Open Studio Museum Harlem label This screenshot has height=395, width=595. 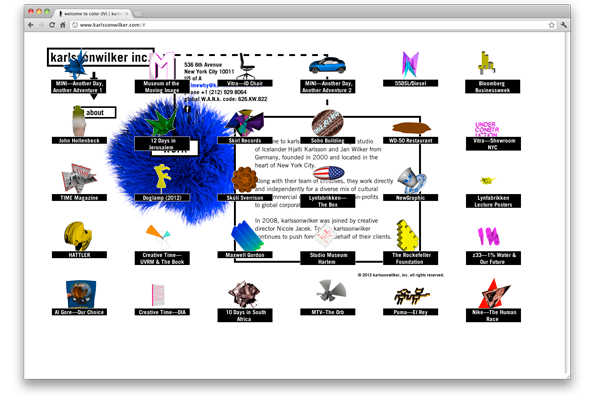pyautogui.click(x=327, y=258)
